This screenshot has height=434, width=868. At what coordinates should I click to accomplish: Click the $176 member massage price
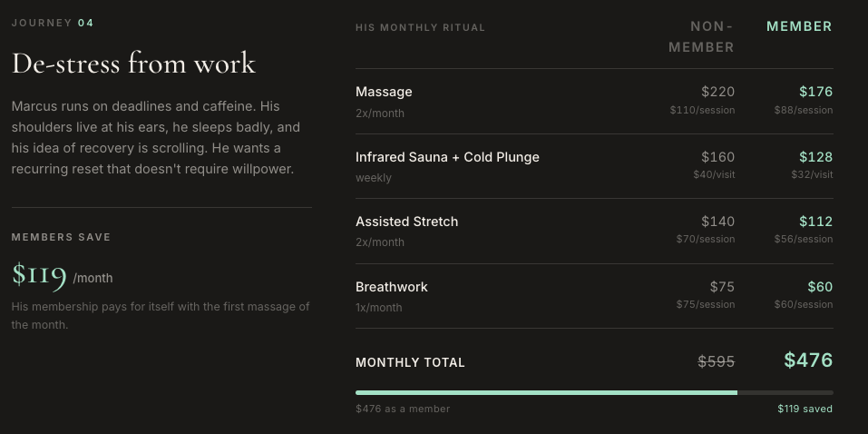[x=816, y=92]
